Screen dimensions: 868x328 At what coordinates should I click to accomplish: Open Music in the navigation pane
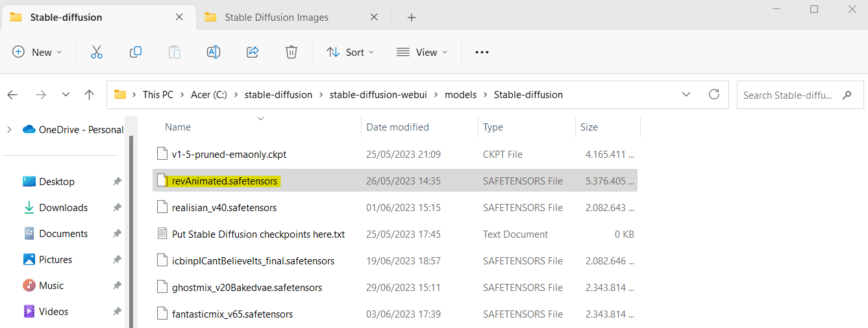pyautogui.click(x=51, y=286)
